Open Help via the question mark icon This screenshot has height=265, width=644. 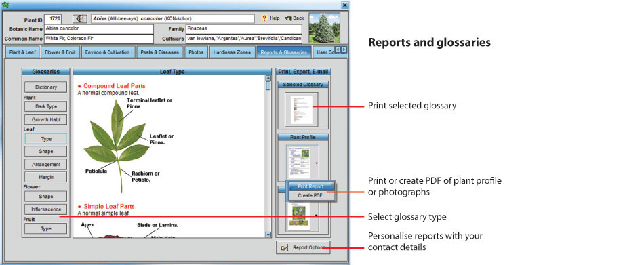(x=264, y=18)
